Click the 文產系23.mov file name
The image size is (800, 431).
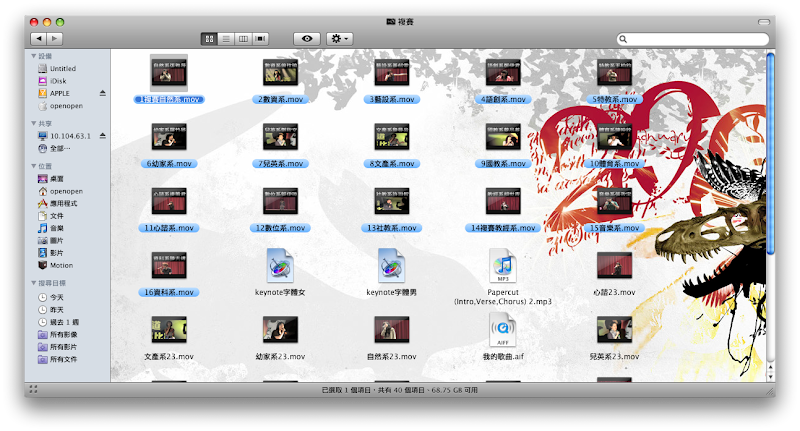click(x=169, y=357)
